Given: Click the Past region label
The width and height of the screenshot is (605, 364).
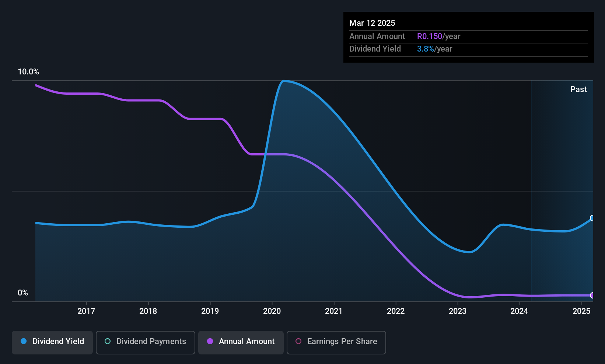Looking at the screenshot, I should 578,90.
